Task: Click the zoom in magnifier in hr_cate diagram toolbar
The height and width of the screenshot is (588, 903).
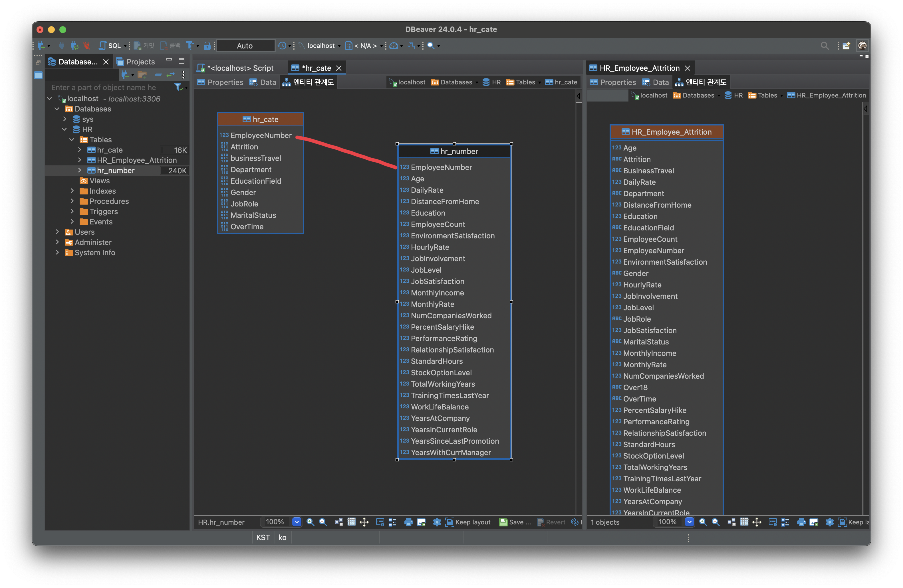Action: click(310, 522)
